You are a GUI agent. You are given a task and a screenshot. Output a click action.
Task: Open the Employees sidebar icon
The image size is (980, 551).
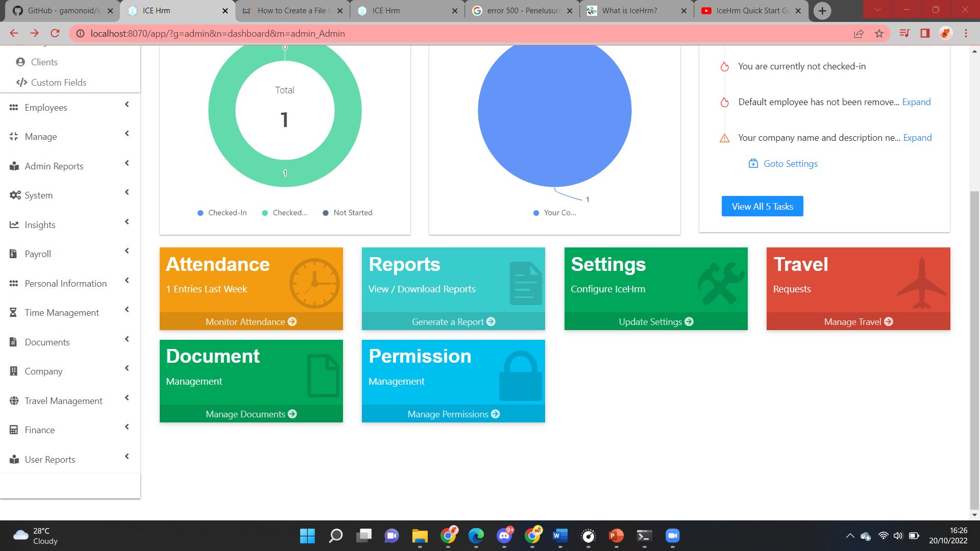[14, 107]
